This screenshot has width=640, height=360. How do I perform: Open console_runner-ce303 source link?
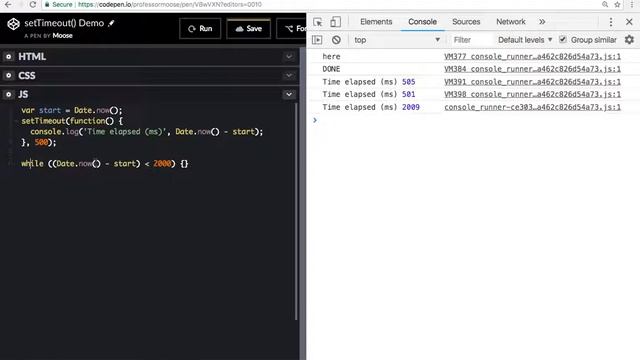coord(532,107)
